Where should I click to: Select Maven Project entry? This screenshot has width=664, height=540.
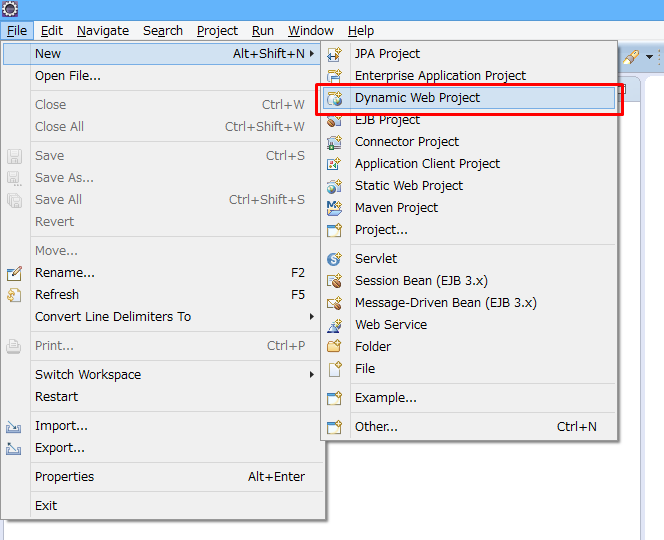(x=469, y=208)
